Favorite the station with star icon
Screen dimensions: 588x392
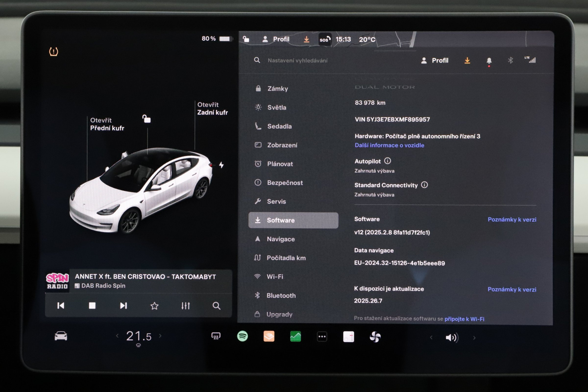pos(154,306)
